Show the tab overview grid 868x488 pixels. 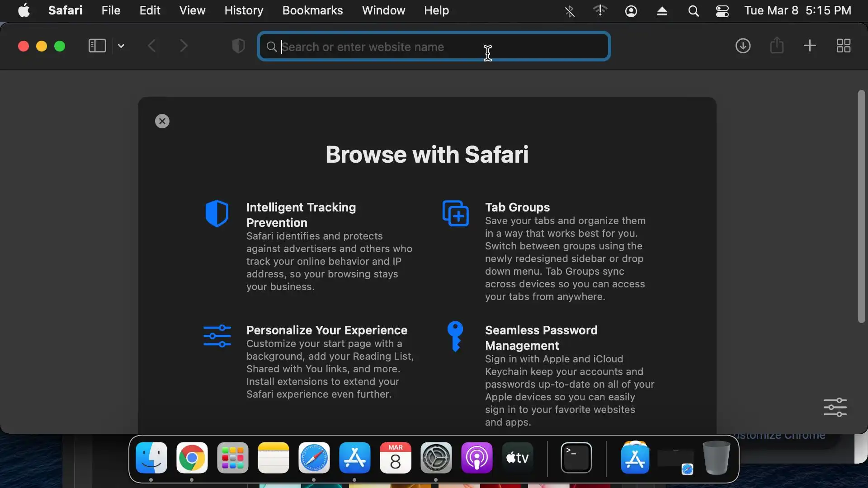[x=843, y=46]
